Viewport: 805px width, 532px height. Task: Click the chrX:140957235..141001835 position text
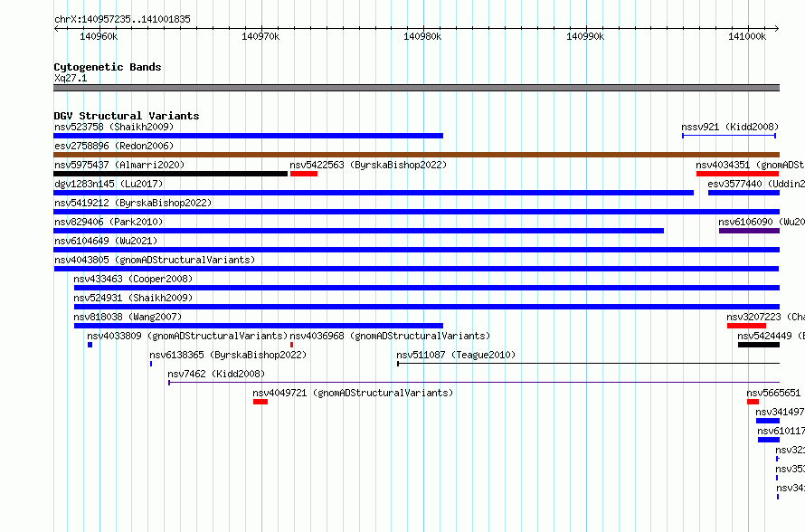[122, 20]
